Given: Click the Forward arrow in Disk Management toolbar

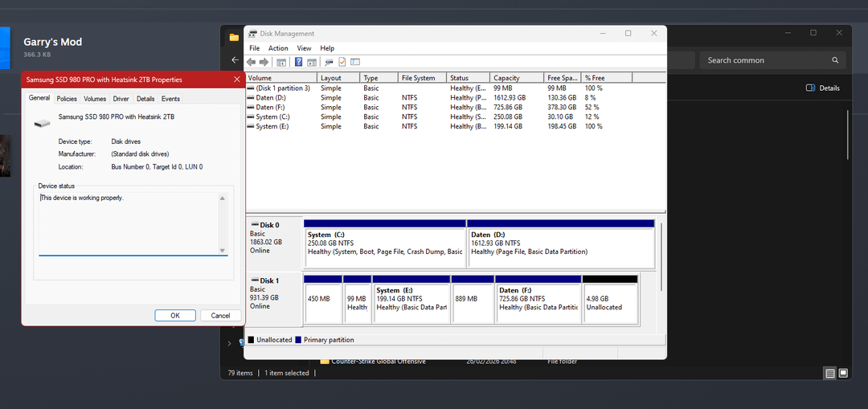Looking at the screenshot, I should pos(264,62).
